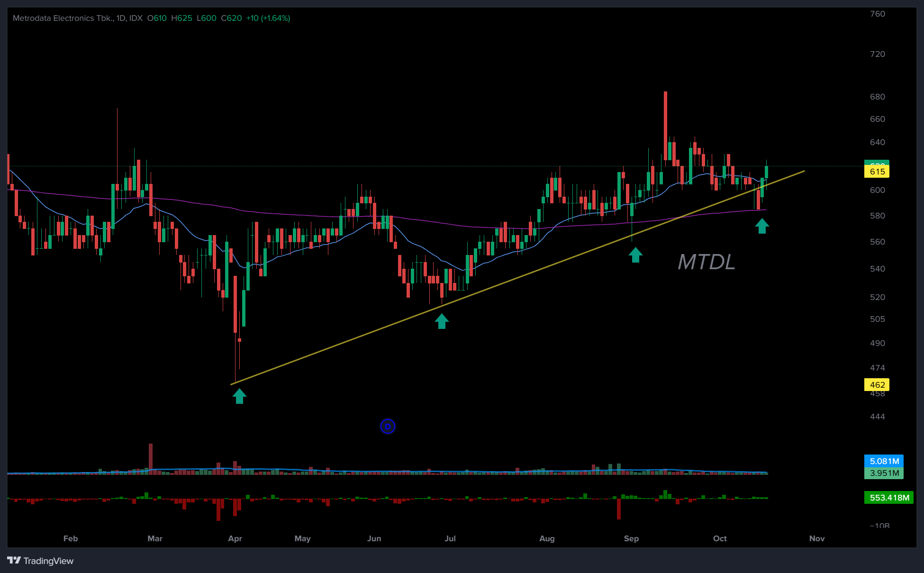Click the green arrow under the July trendline touch
The height and width of the screenshot is (573, 924).
[x=442, y=321]
